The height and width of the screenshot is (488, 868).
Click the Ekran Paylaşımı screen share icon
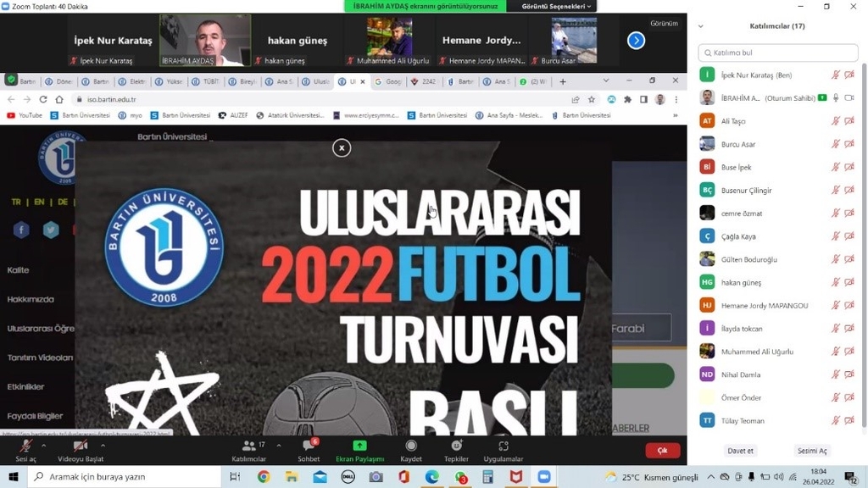[358, 446]
